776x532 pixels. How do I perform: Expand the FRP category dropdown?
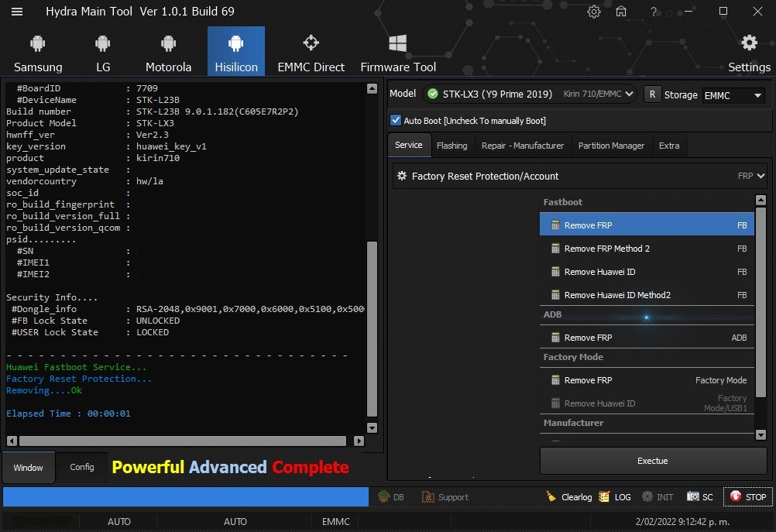click(751, 176)
